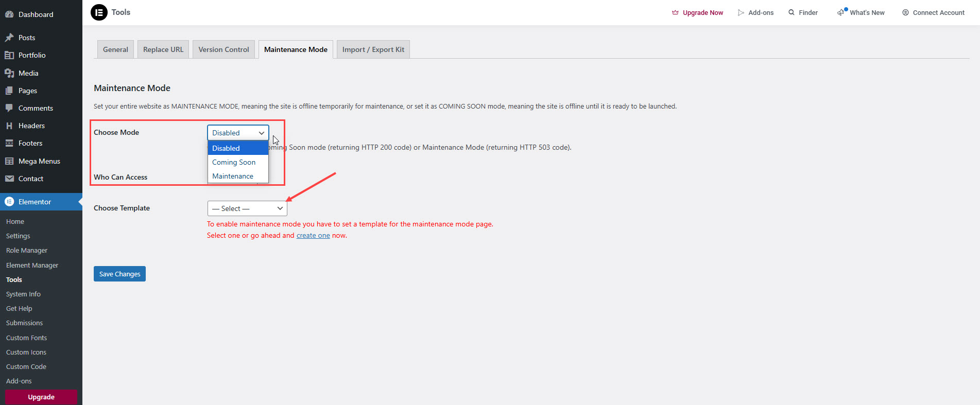
Task: Click the red Upgrade button in sidebar
Action: pos(41,397)
